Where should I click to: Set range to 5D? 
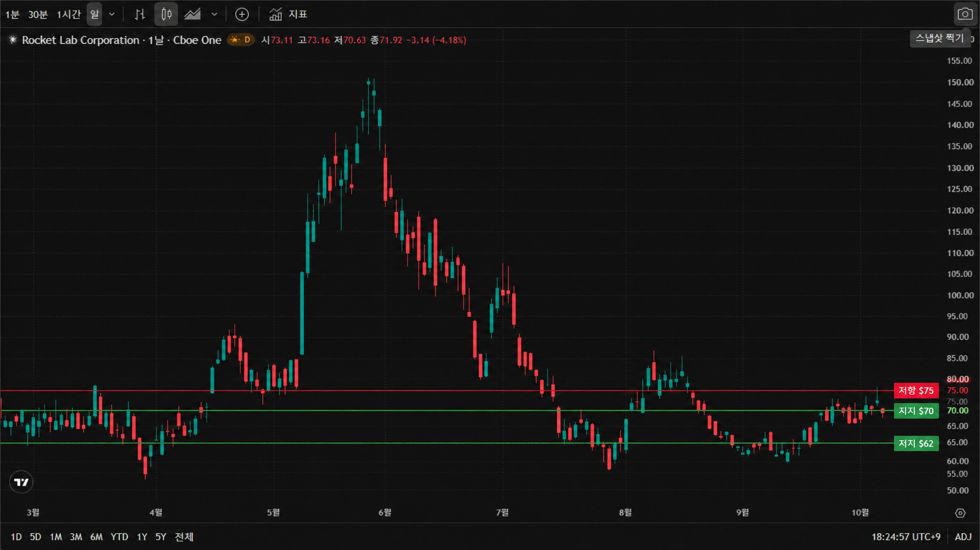point(35,537)
